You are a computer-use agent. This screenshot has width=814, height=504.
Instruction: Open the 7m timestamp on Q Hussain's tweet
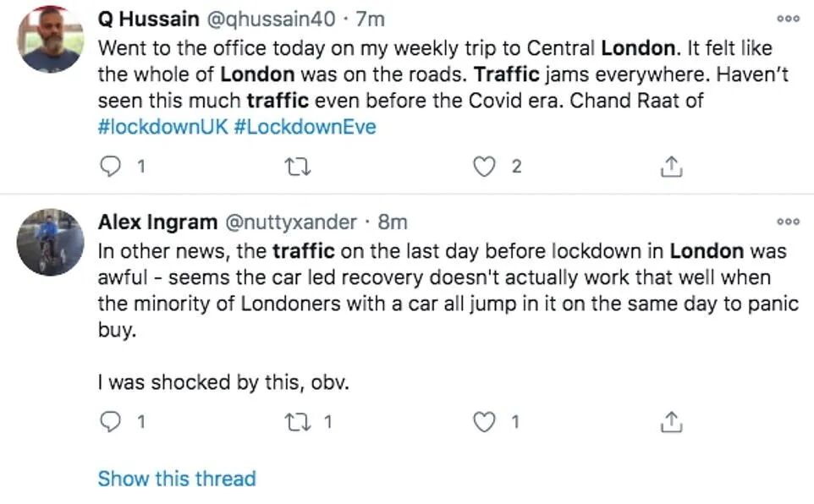[370, 18]
